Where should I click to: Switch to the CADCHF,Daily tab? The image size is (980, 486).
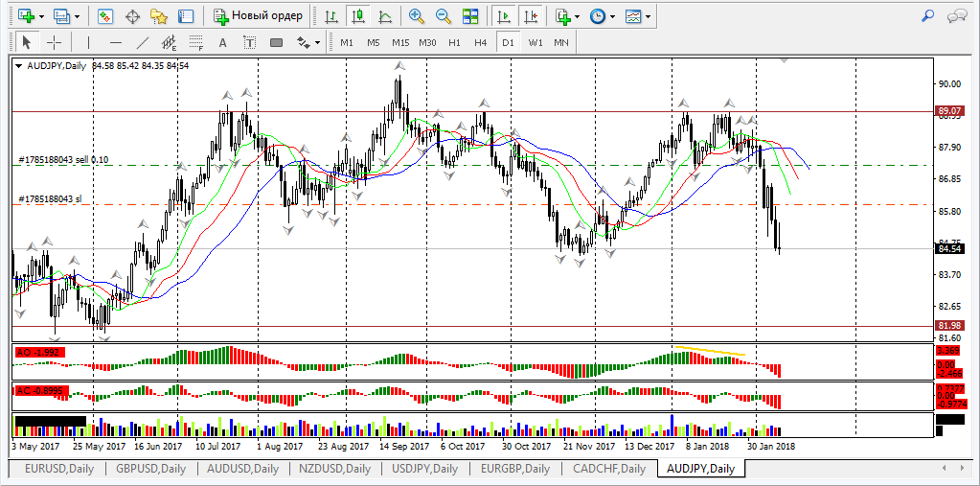608,468
